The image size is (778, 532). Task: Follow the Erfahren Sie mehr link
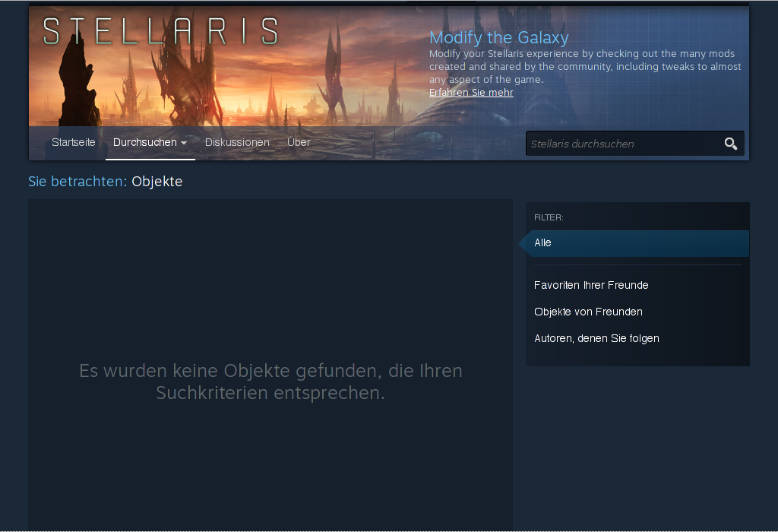click(471, 92)
